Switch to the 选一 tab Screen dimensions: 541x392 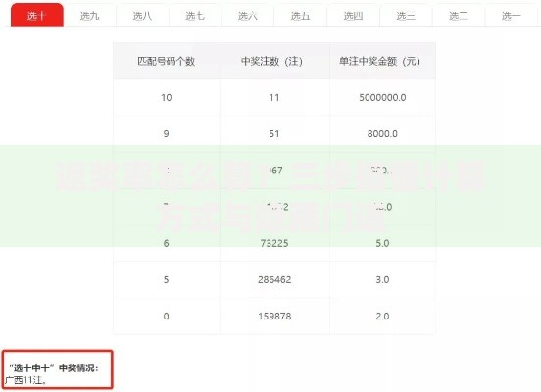click(x=512, y=16)
